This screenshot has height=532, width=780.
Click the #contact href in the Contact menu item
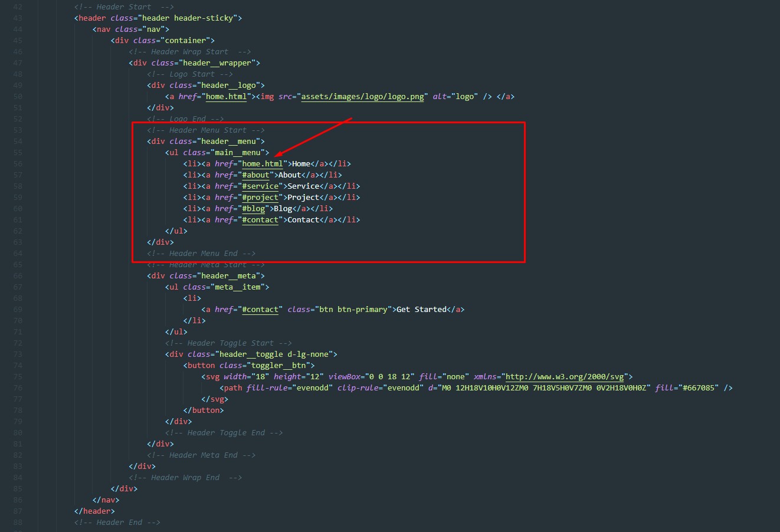pyautogui.click(x=260, y=220)
